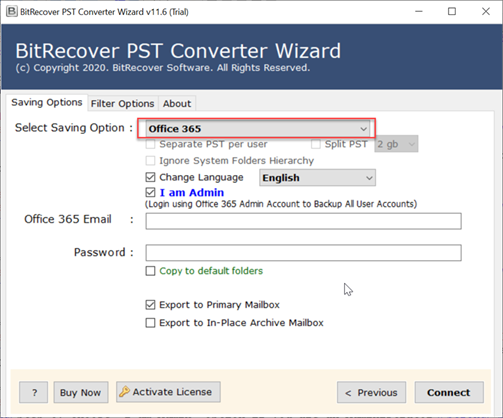Screen dimensions: 503x418
Task: Click the admin login note text
Action: coord(281,204)
